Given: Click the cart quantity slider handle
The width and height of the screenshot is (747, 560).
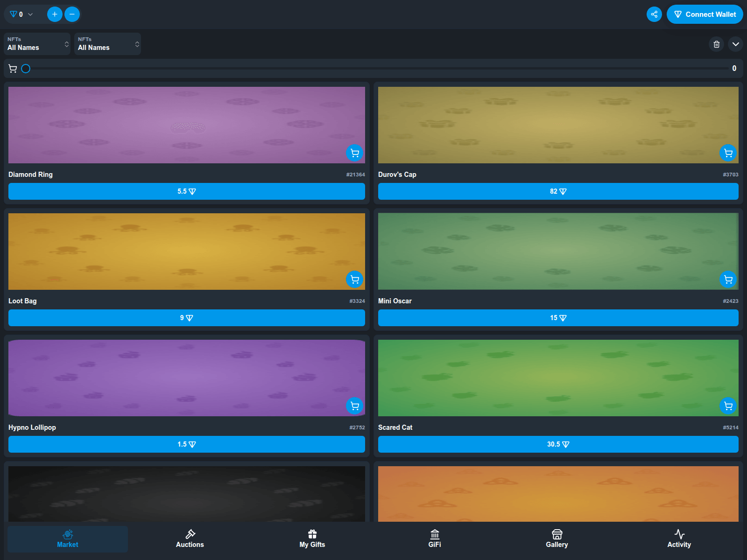Looking at the screenshot, I should [26, 69].
